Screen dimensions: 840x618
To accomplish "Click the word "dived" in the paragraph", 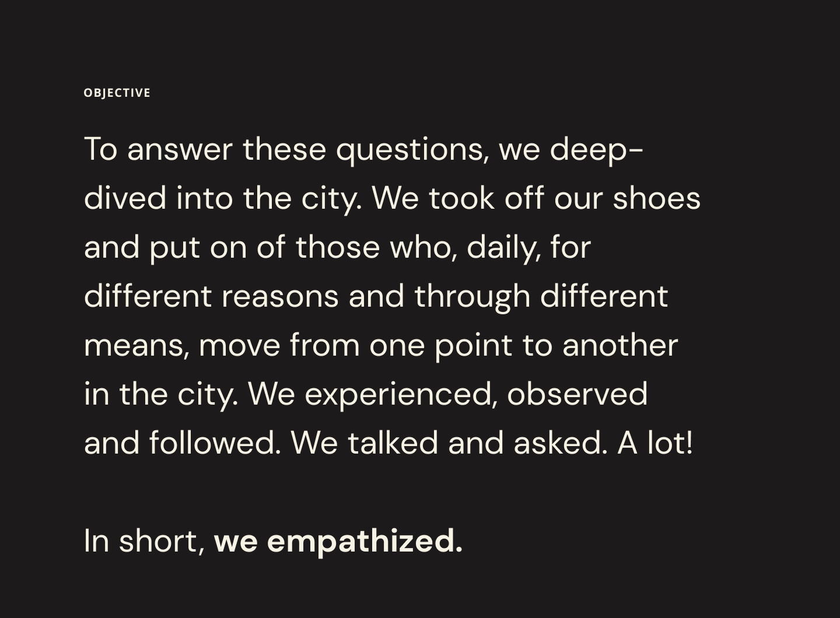I will [125, 198].
